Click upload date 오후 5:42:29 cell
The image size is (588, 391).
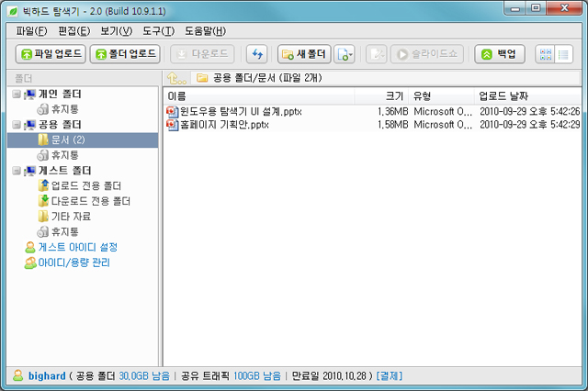[530, 125]
